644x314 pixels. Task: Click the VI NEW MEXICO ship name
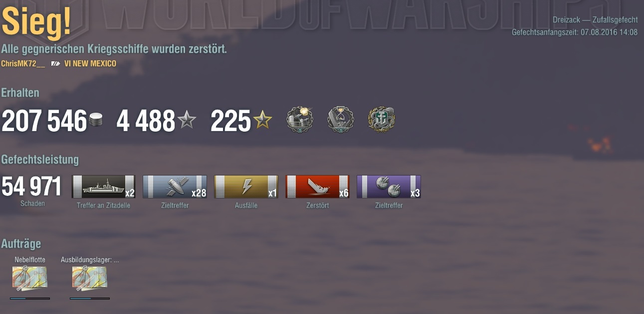90,64
